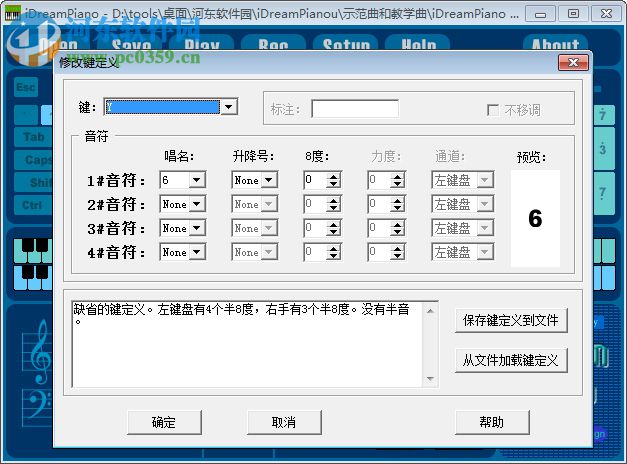Open the About menu in iDreamPiano
The image size is (627, 464).
coord(555,44)
